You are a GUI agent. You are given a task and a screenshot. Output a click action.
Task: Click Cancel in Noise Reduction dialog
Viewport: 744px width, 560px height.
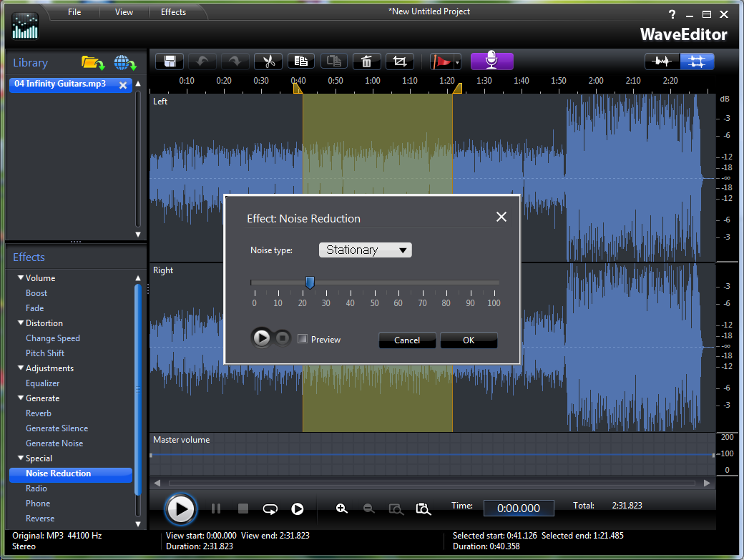pos(407,340)
